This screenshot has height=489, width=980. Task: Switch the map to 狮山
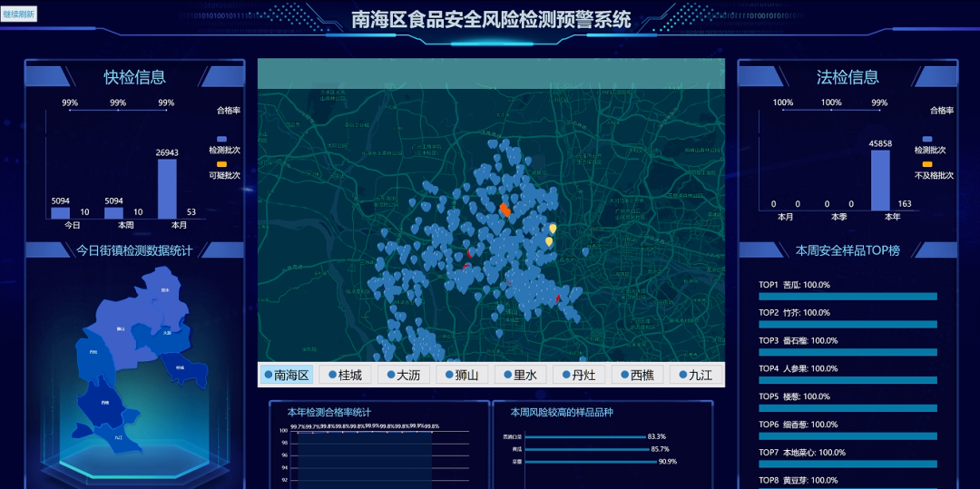463,375
